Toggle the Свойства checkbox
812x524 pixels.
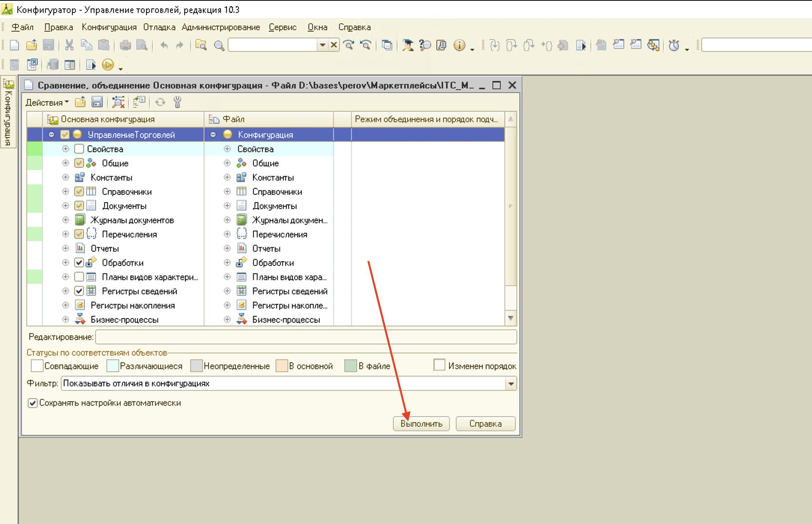tap(79, 149)
